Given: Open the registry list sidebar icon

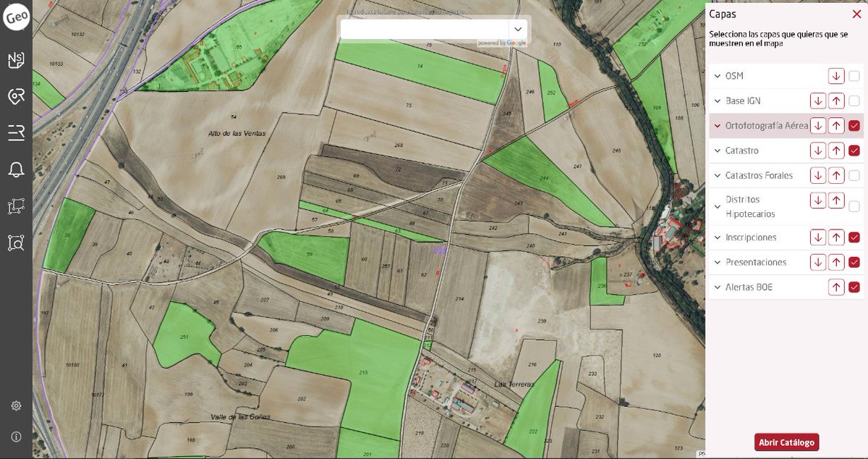Looking at the screenshot, I should (16, 132).
